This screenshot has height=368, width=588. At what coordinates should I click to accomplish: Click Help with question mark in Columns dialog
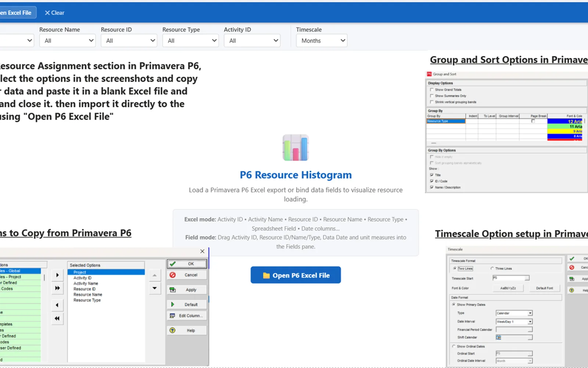(187, 330)
